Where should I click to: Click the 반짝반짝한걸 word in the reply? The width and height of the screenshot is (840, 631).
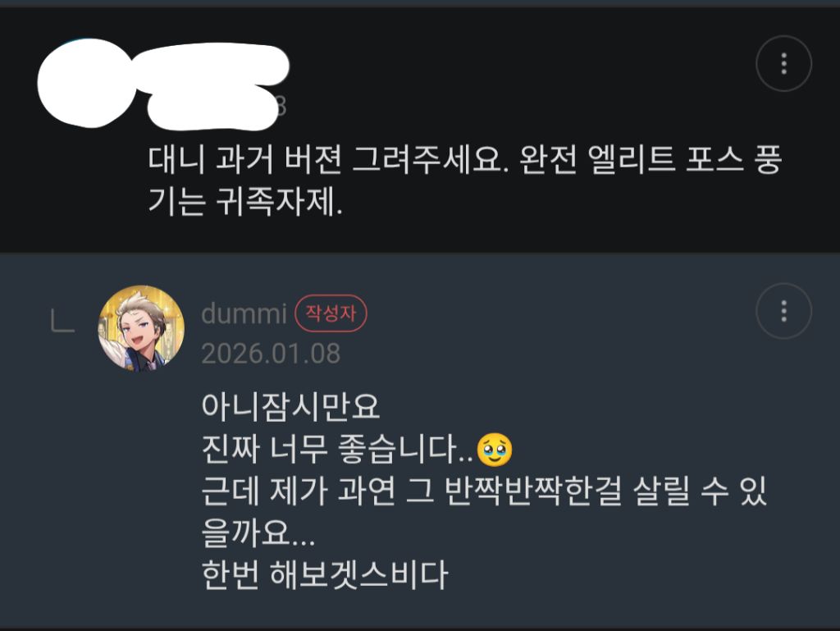click(x=533, y=490)
